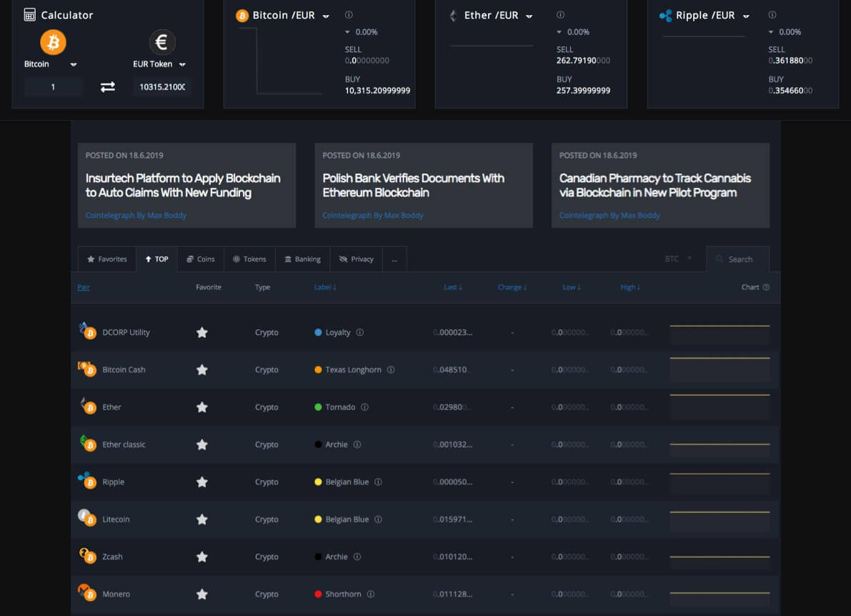The height and width of the screenshot is (616, 851).
Task: Click the Ether /EUR info icon
Action: [x=561, y=15]
